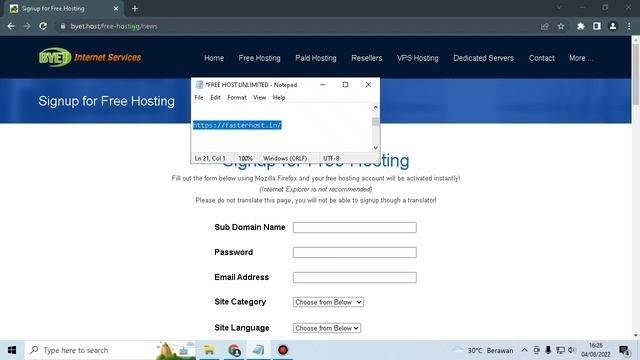This screenshot has width=640, height=360.
Task: Open Chrome three-dot menu
Action: coord(629,26)
